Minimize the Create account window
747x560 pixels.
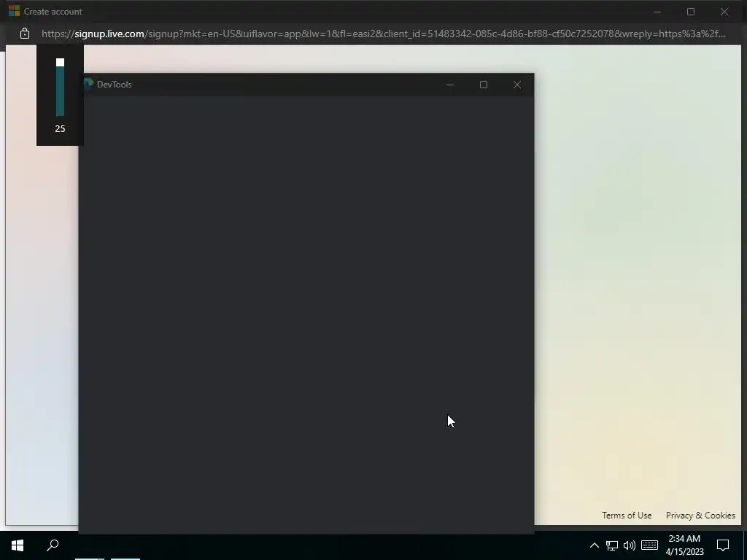(x=657, y=12)
